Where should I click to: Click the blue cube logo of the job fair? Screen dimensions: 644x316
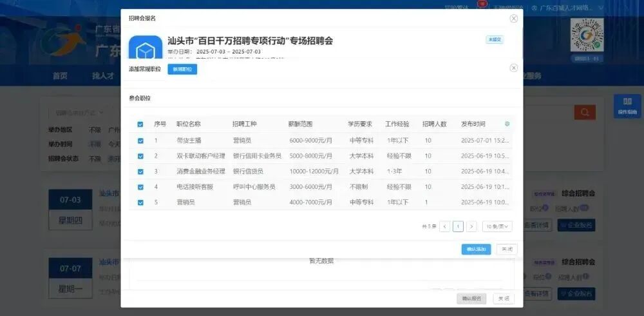[146, 48]
